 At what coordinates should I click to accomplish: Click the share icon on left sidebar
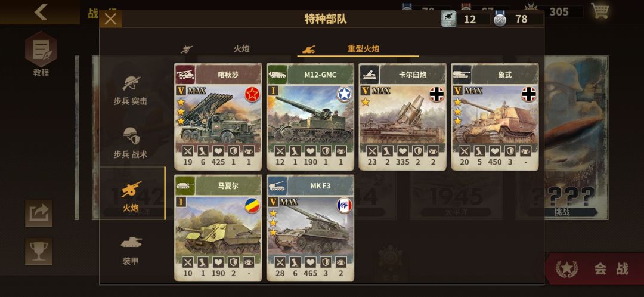point(39,213)
